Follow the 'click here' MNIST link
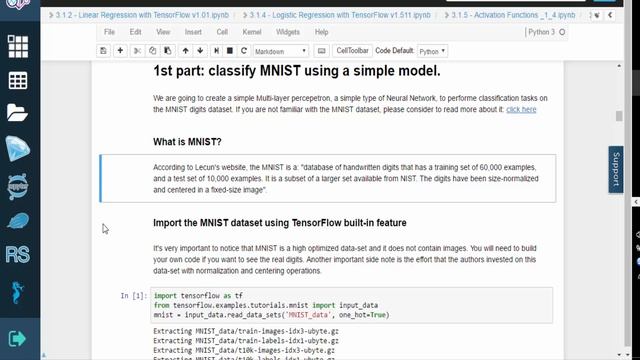Screen dimensions: 640x360 521,109
